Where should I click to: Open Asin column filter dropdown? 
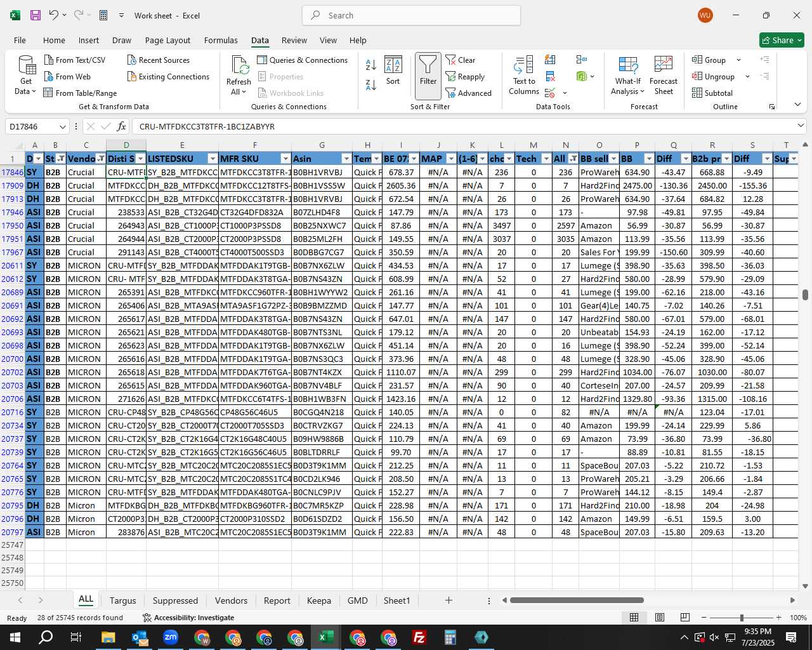click(x=346, y=159)
